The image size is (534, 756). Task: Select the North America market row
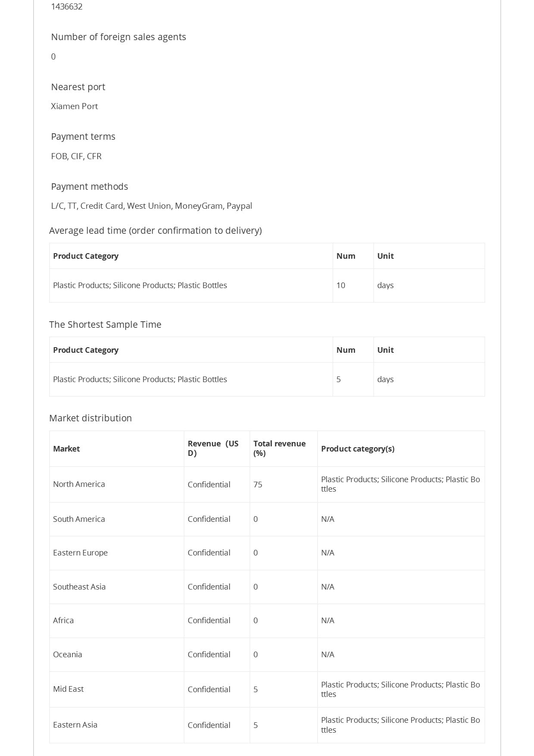267,484
